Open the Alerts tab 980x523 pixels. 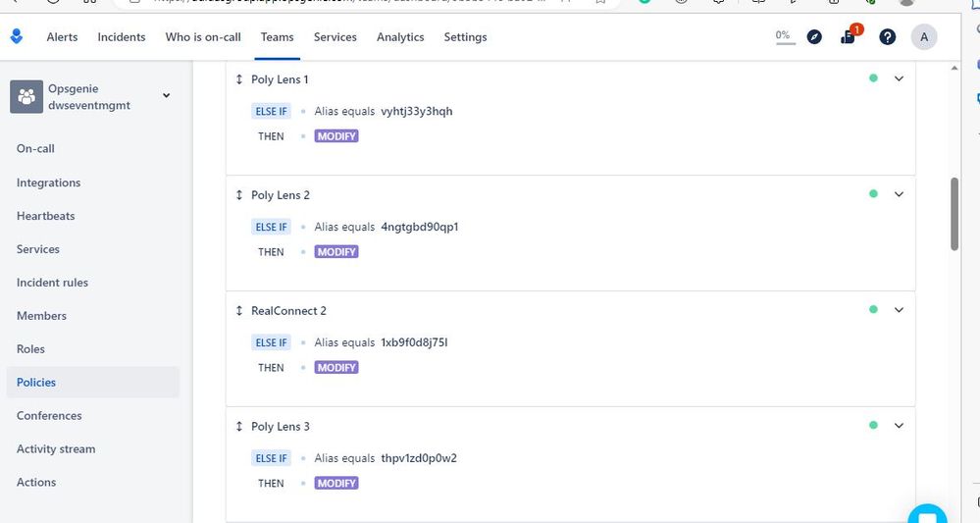(x=62, y=37)
